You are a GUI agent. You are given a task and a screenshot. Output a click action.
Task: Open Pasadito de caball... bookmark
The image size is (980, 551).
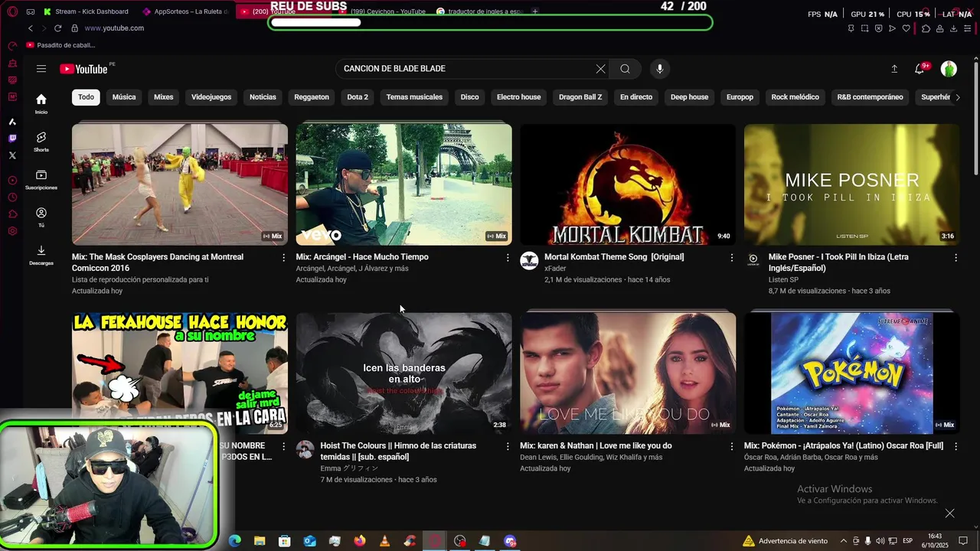pos(60,45)
